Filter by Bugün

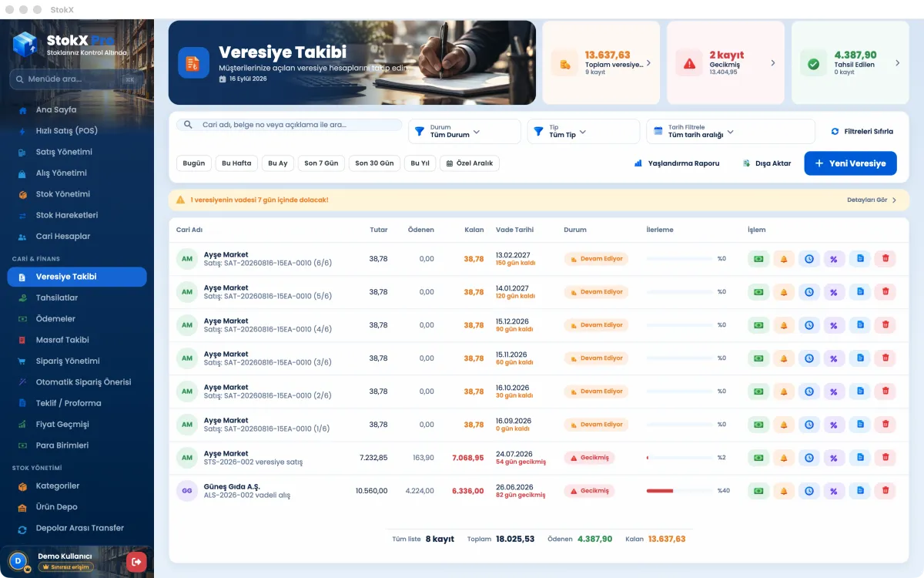tap(194, 163)
